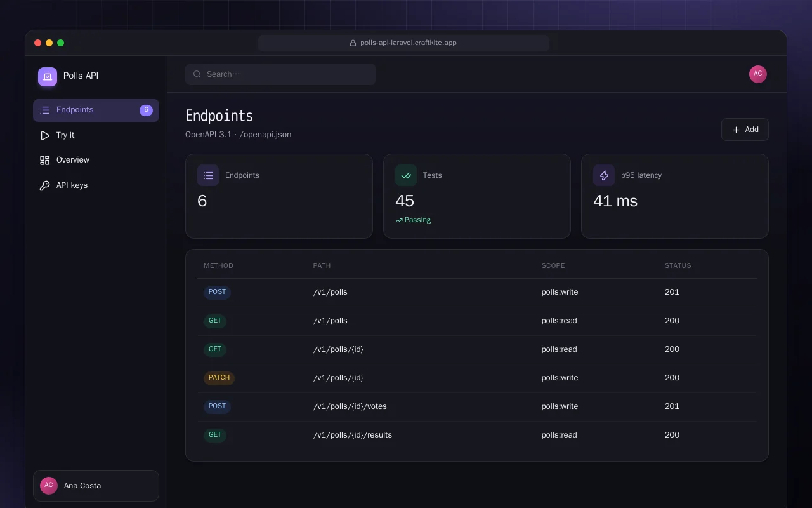The image size is (812, 508).
Task: Click the OpenAPI 3.1 /openapi.json subtitle
Action: 239,135
